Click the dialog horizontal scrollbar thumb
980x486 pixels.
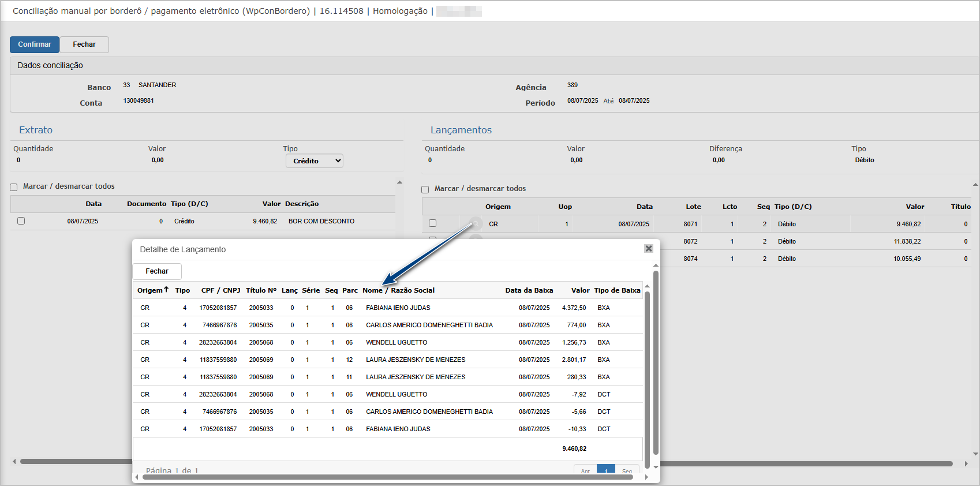388,477
